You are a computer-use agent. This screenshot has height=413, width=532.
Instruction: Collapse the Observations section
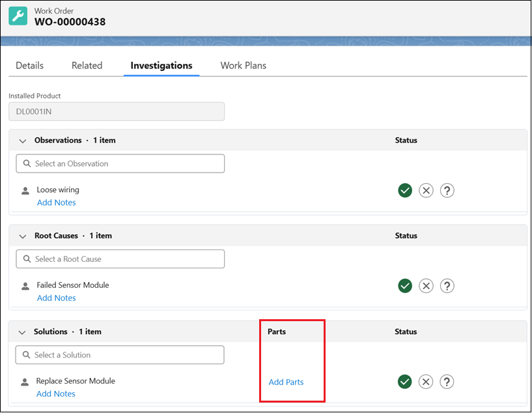pos(23,141)
